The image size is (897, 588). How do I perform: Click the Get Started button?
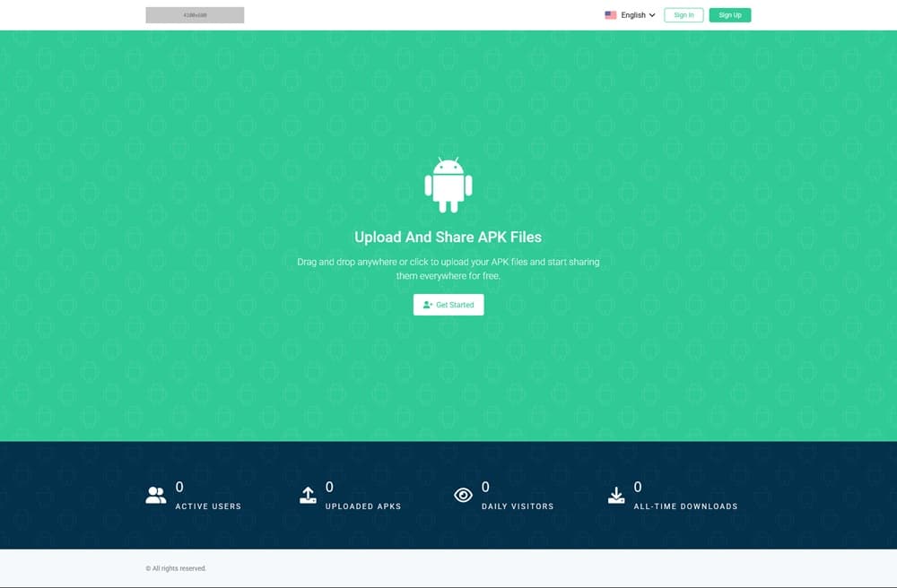point(448,305)
